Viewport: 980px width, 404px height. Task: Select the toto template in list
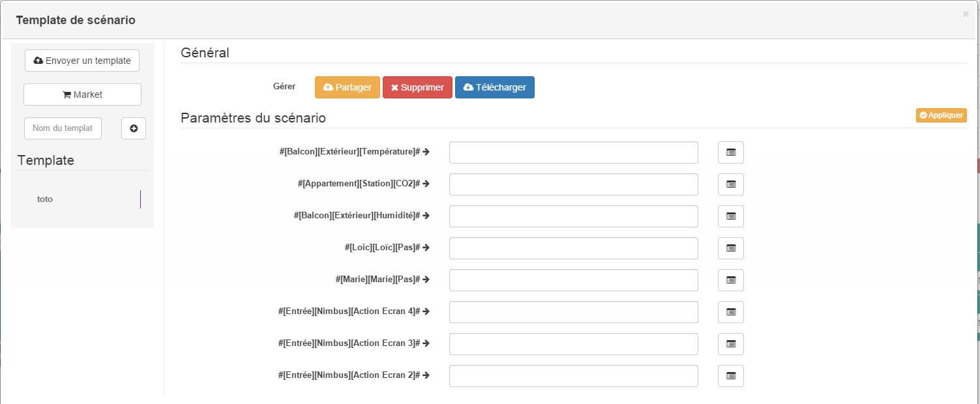pyautogui.click(x=45, y=199)
